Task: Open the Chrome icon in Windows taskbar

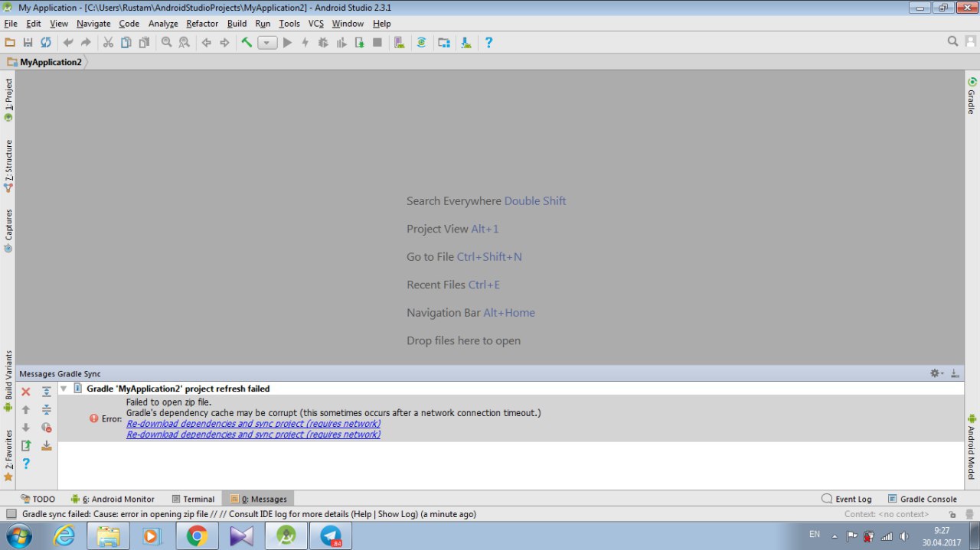Action: [197, 536]
